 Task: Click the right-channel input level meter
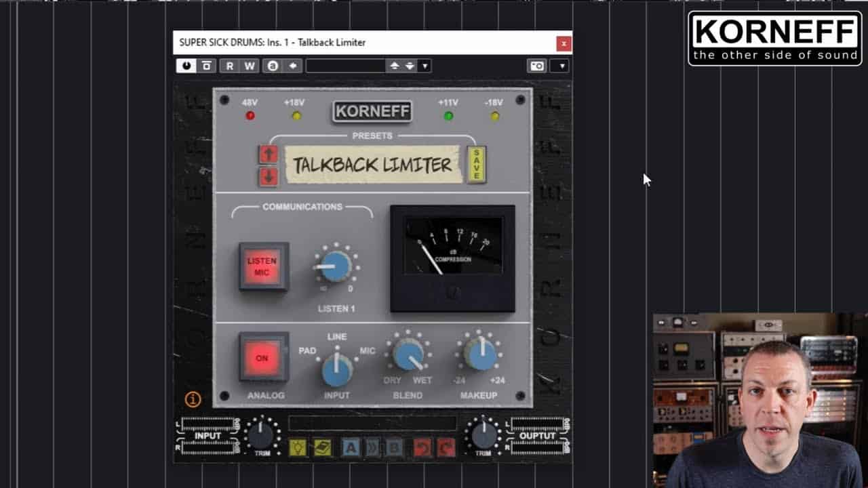coord(208,447)
